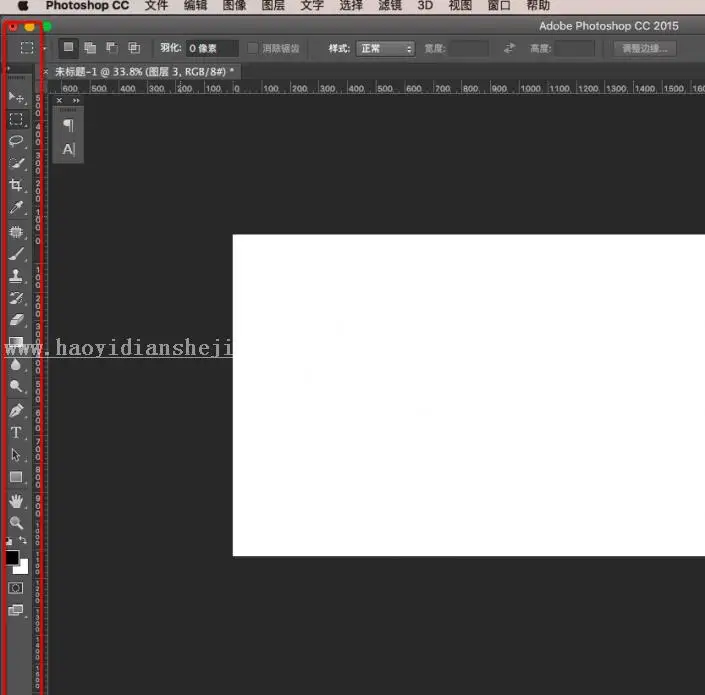705x695 pixels.
Task: Click the height input field
Action: (575, 48)
